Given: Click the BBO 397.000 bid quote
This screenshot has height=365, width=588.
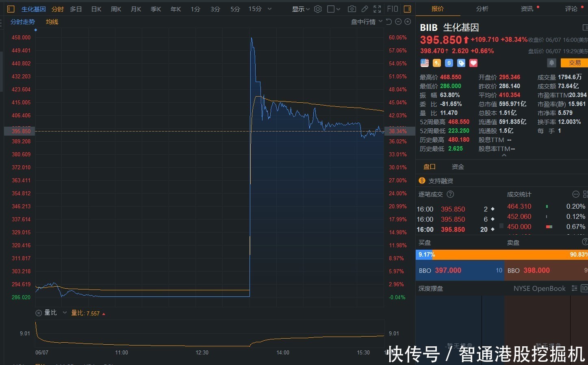Looking at the screenshot, I should coord(448,270).
